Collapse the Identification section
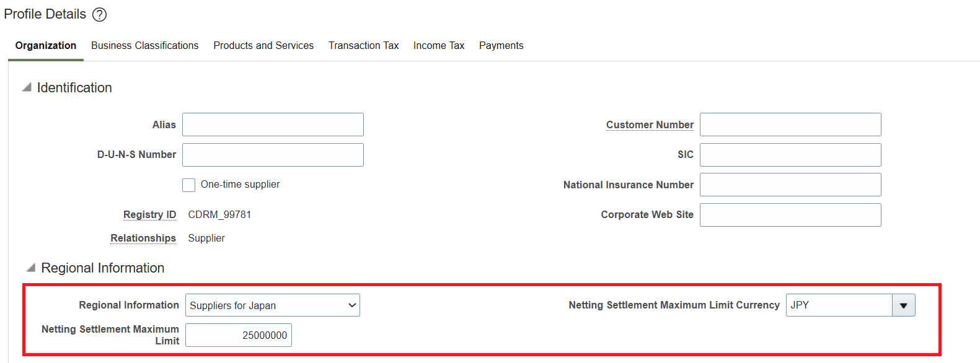This screenshot has width=980, height=363. click(27, 87)
